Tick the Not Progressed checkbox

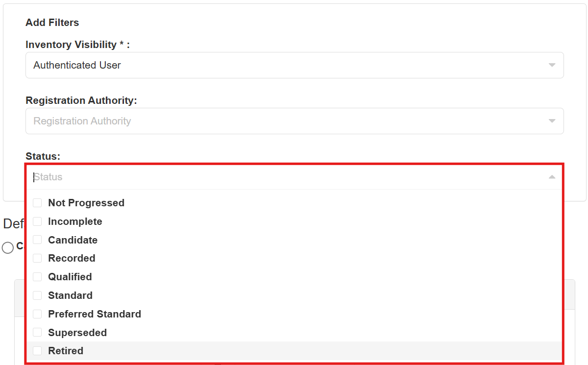point(37,203)
